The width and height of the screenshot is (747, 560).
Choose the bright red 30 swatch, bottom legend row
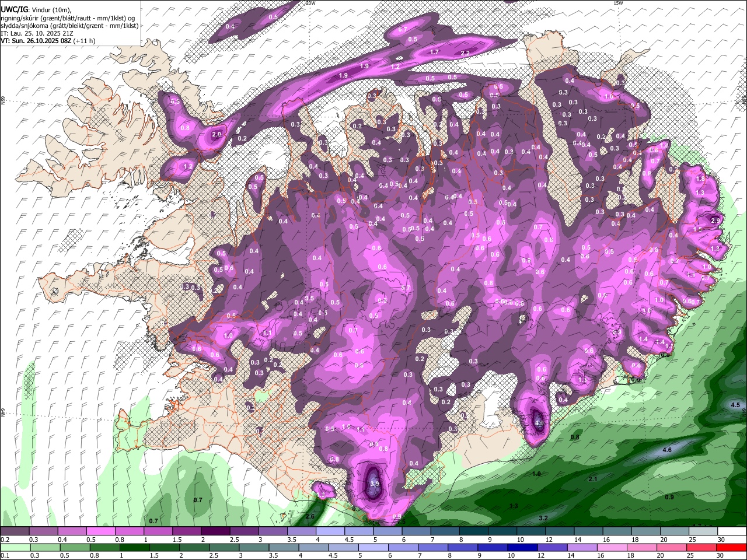tap(732, 547)
